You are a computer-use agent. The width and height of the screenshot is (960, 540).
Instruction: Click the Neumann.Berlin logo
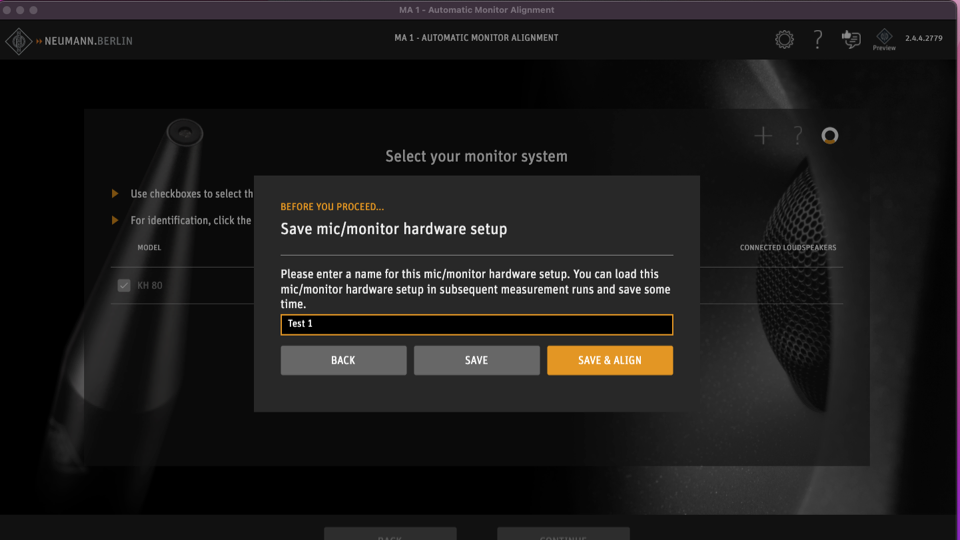click(x=69, y=41)
